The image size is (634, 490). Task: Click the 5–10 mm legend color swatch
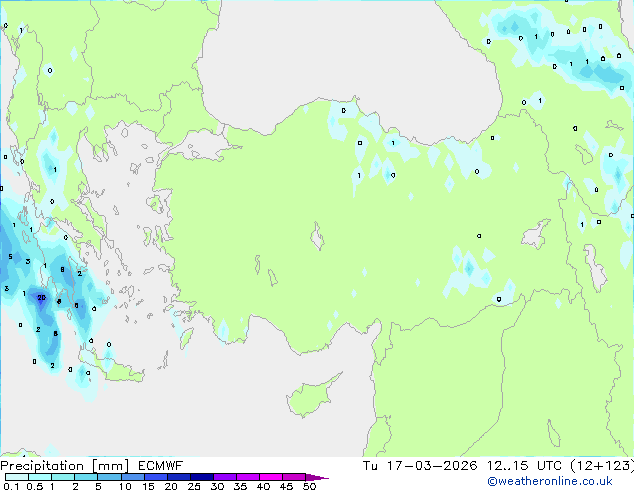pos(109,477)
